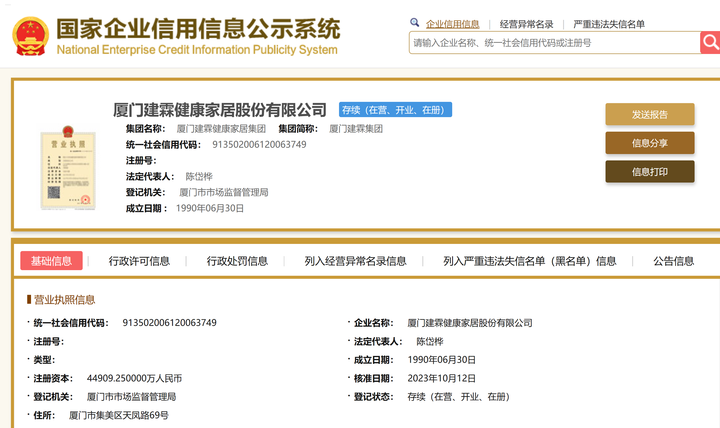The image size is (720, 428).
Task: Click the 国家企业信用信息公示系统 site title
Action: pyautogui.click(x=198, y=28)
